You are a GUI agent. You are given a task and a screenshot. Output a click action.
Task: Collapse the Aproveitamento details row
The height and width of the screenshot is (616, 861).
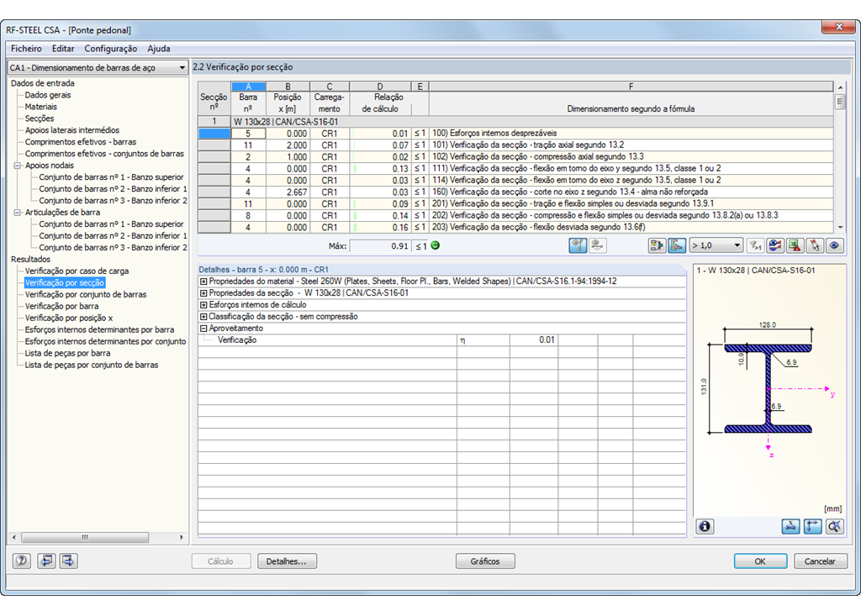point(203,329)
